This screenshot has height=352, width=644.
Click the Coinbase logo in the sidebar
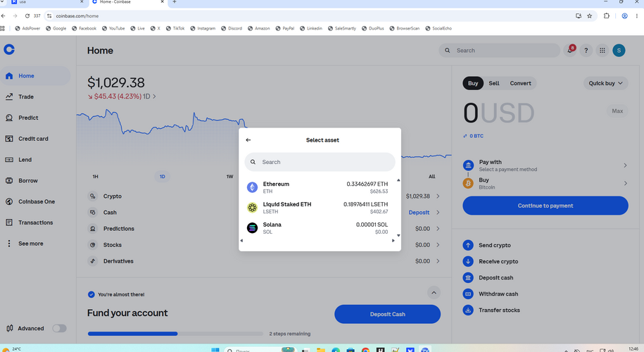tap(9, 50)
